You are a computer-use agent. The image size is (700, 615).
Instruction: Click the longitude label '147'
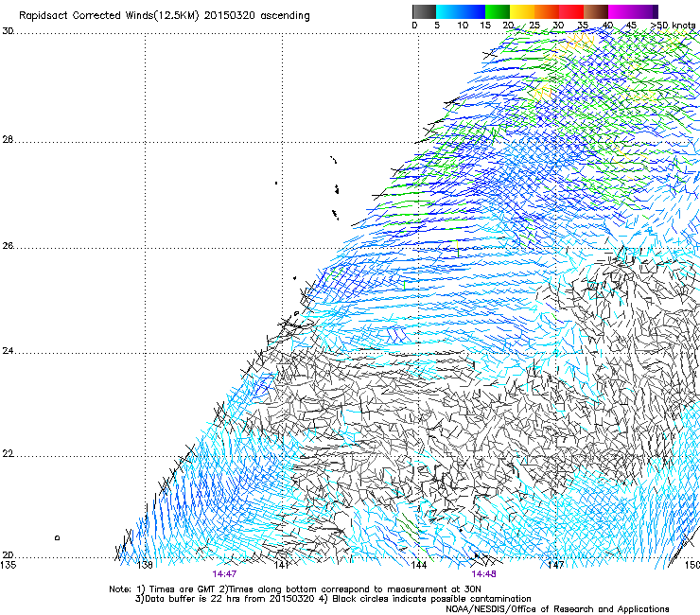coord(556,565)
